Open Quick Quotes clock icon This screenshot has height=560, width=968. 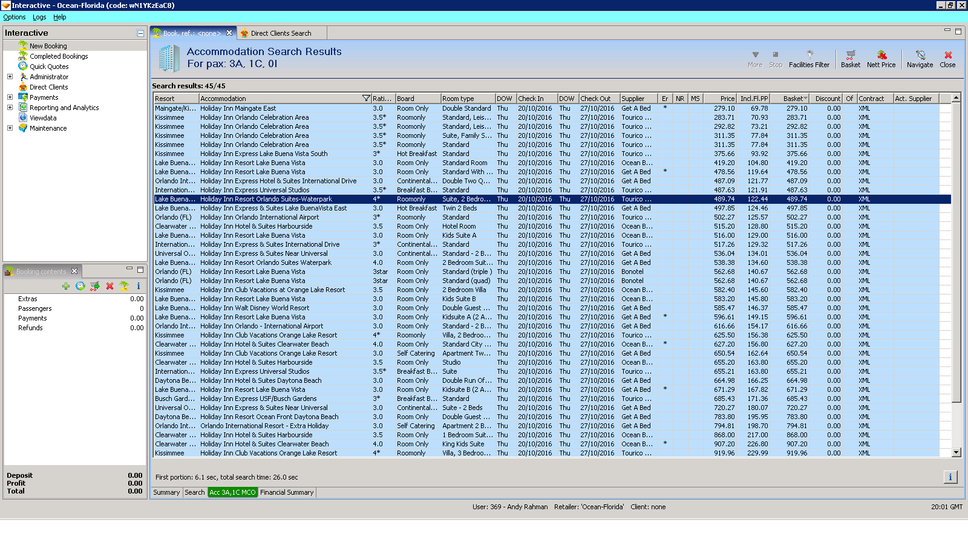click(x=23, y=67)
